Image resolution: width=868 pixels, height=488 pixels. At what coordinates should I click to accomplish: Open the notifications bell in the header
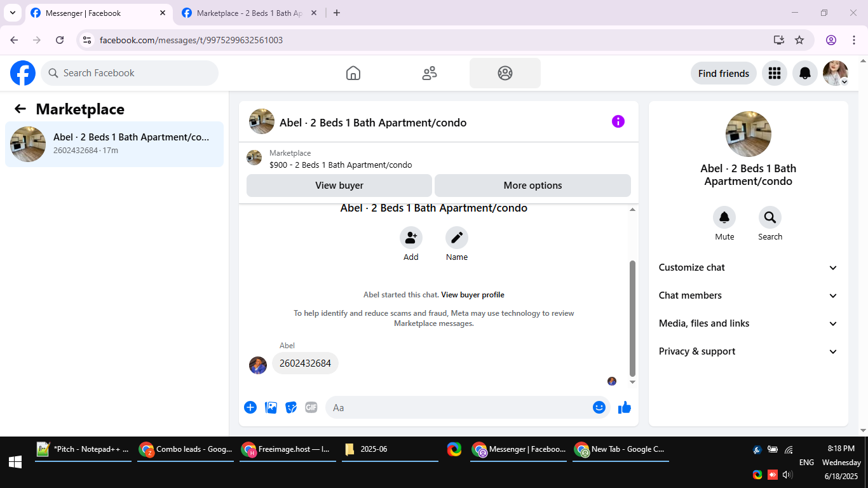point(805,73)
